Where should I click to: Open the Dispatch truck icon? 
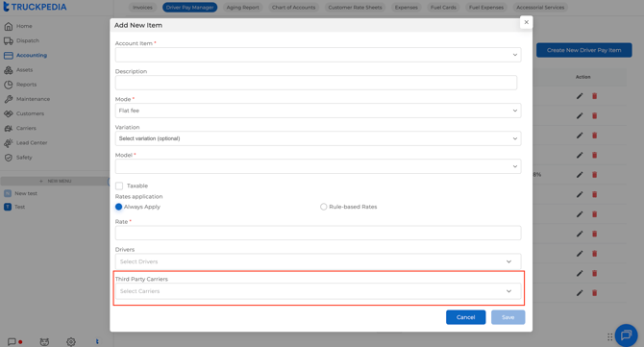(9, 41)
